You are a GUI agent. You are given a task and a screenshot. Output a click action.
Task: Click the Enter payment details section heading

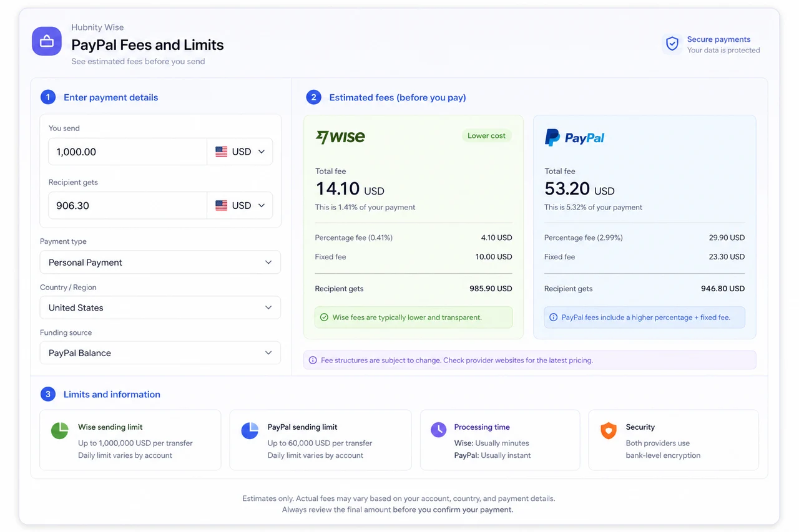coord(110,97)
